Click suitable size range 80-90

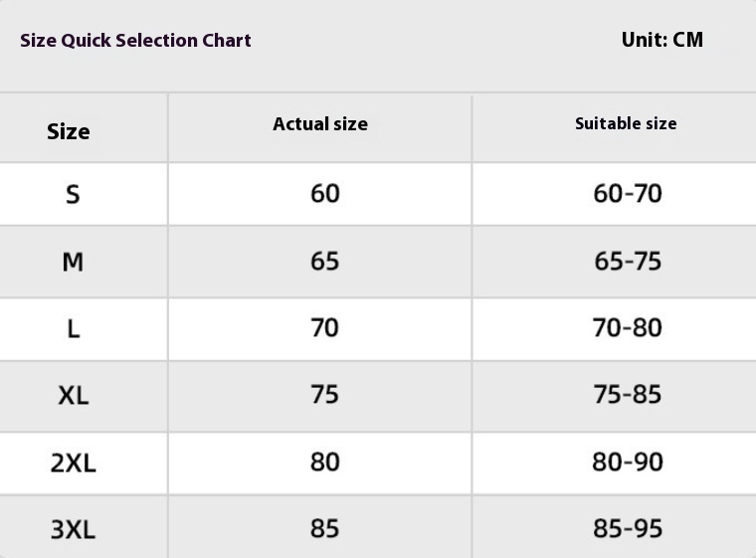pyautogui.click(x=628, y=462)
